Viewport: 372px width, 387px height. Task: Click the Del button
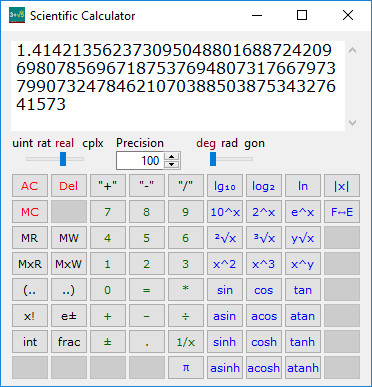pos(69,186)
